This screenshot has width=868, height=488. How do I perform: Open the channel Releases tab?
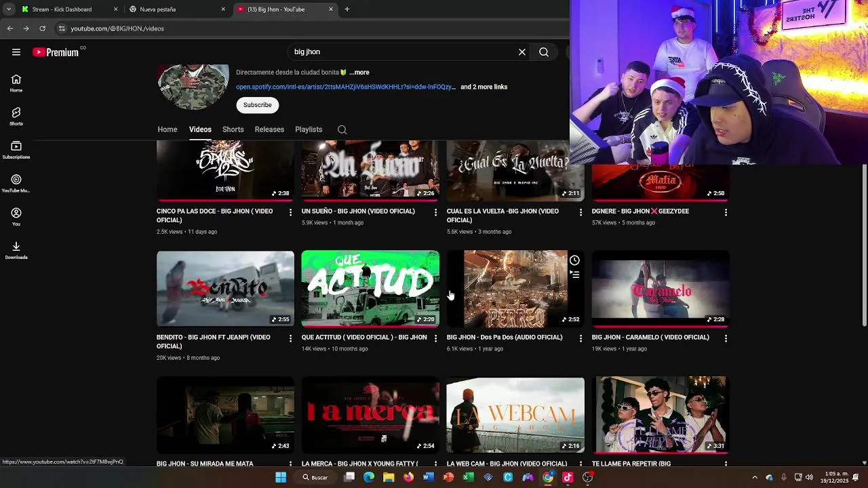tap(269, 129)
